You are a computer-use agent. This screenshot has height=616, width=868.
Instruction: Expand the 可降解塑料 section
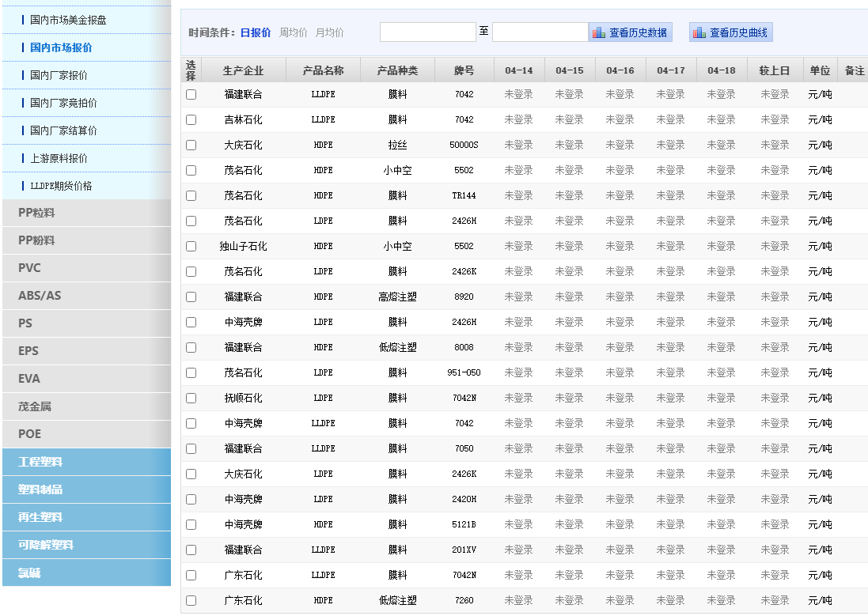click(46, 545)
